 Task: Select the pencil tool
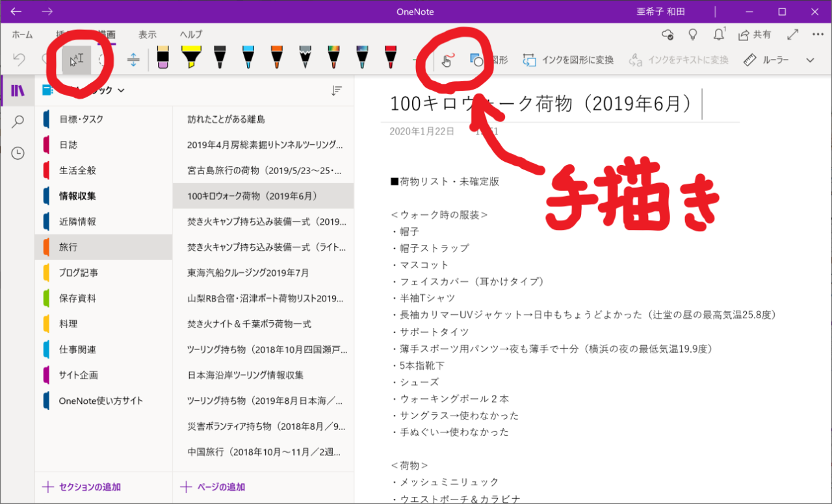(x=305, y=57)
